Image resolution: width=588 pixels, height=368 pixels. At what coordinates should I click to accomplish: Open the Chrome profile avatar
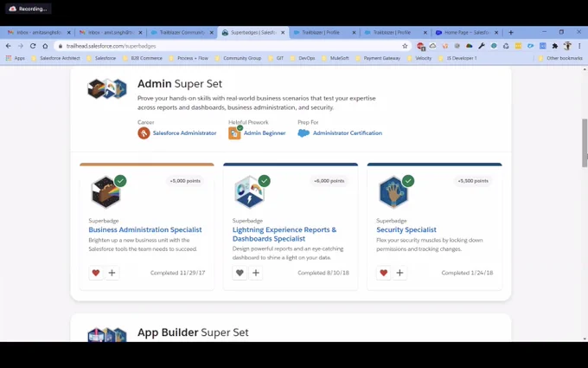[x=567, y=46]
